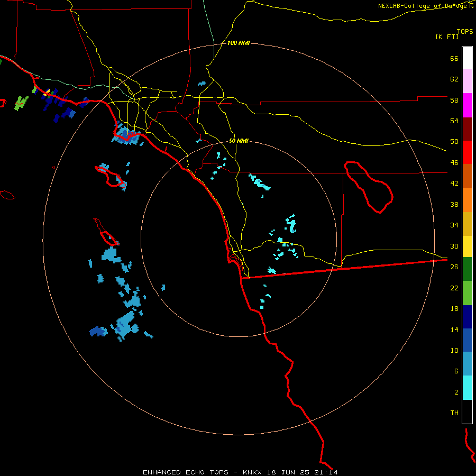Click the 42 value on the scale
This screenshot has height=476, width=476.
(x=454, y=184)
